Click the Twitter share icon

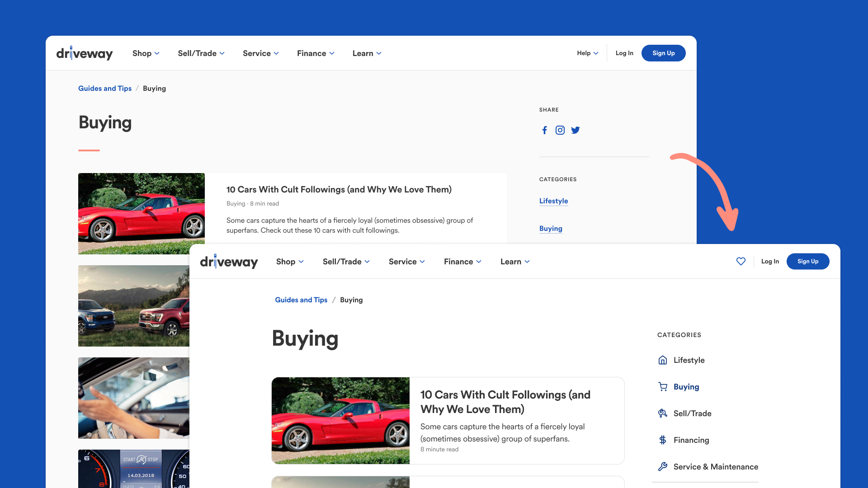pyautogui.click(x=575, y=130)
